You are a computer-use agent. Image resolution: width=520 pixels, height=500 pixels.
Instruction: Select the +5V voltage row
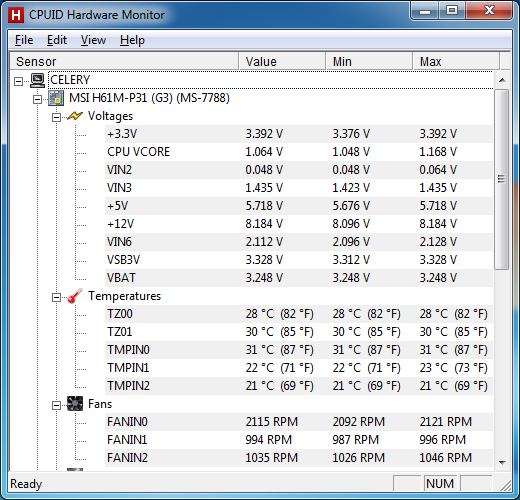click(299, 206)
